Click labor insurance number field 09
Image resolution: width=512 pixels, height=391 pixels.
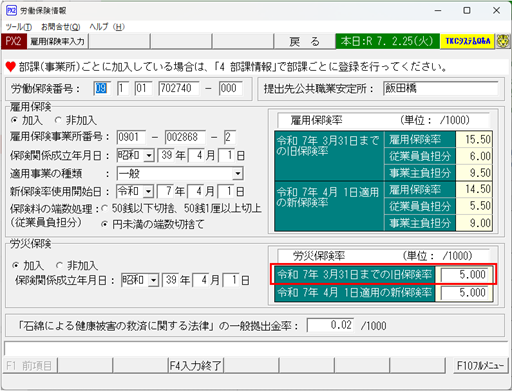pyautogui.click(x=102, y=89)
